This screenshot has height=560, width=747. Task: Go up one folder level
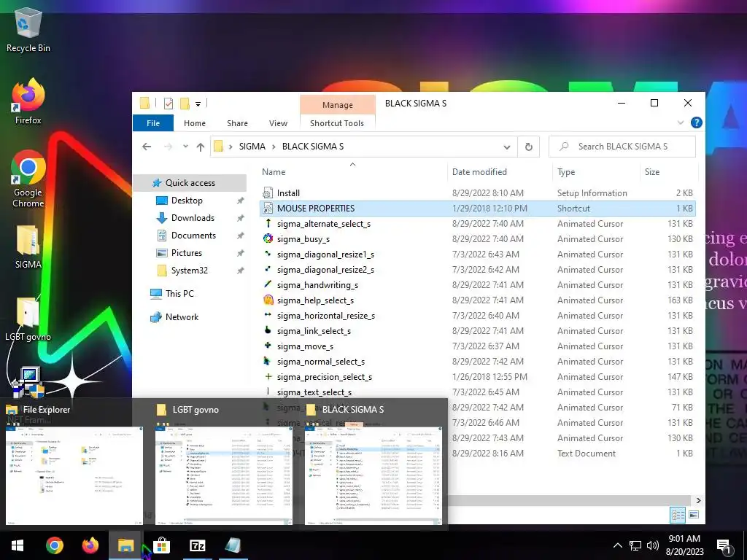click(x=201, y=147)
